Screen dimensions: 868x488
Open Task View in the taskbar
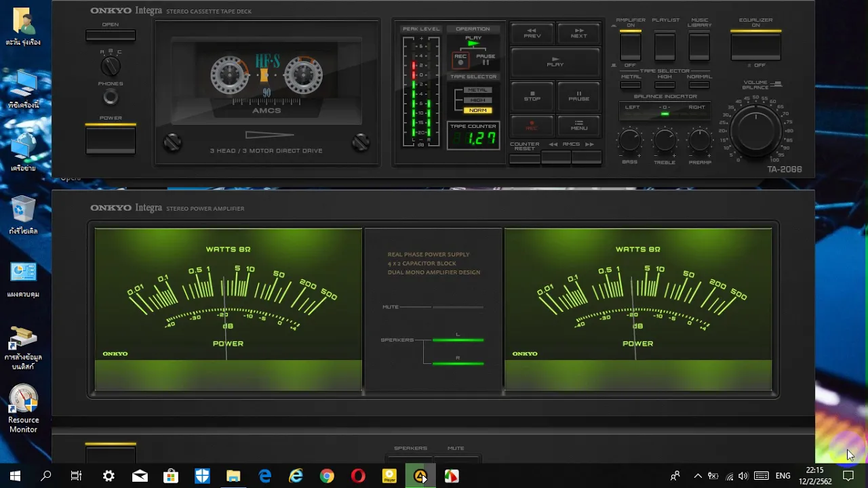[x=77, y=476]
